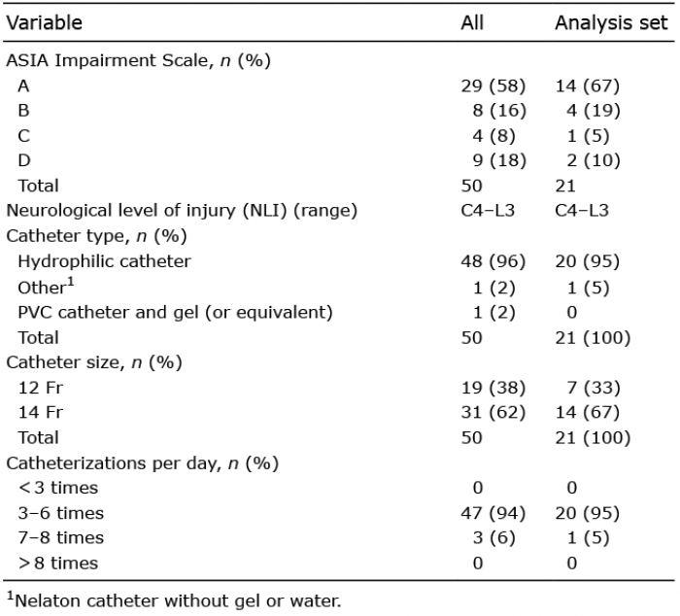Click the 48 (96) hydrophilic catheter value
680x616 pixels.
click(493, 261)
